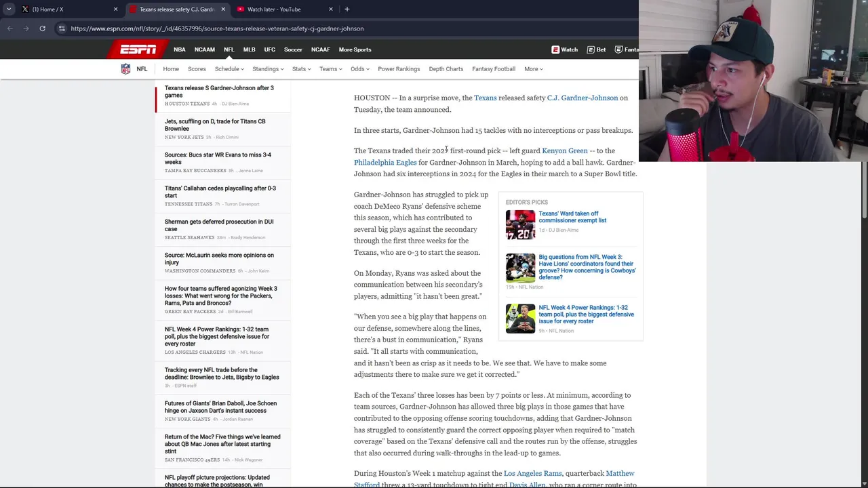Go to NFL Home sub-navigation link
The width and height of the screenshot is (868, 488).
tap(171, 69)
